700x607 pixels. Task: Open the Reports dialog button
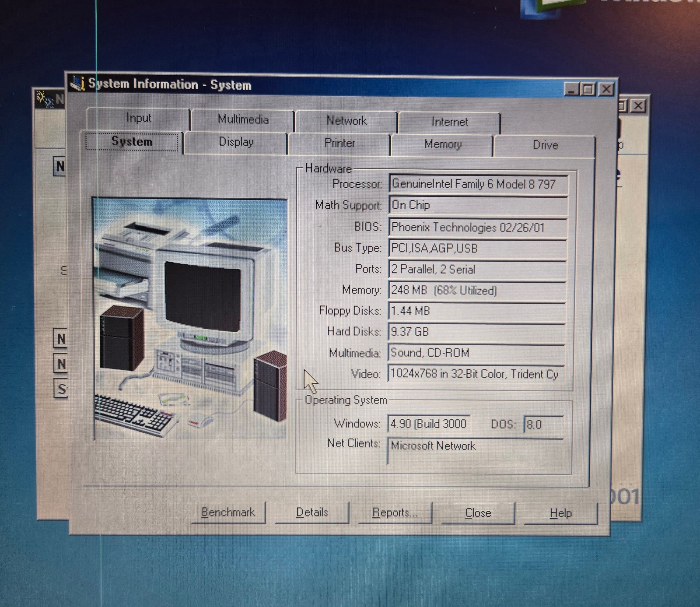click(x=395, y=513)
